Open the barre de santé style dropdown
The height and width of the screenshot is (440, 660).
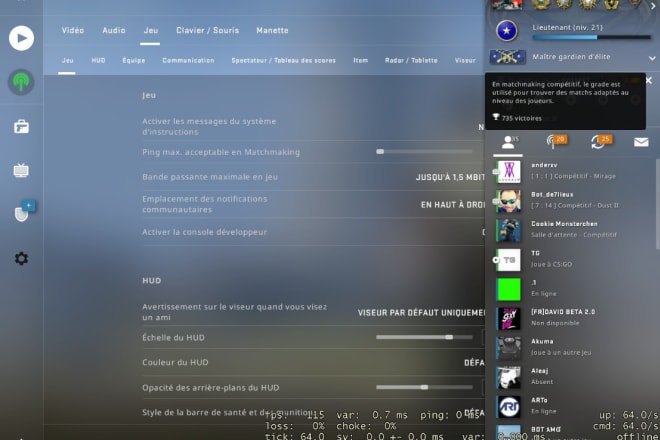(474, 412)
